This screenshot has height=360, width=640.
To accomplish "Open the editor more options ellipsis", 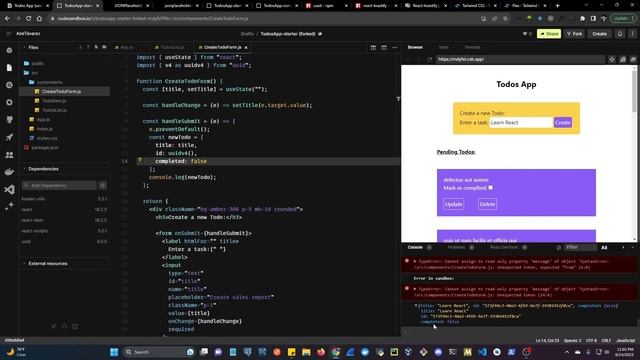I will pyautogui.click(x=394, y=48).
